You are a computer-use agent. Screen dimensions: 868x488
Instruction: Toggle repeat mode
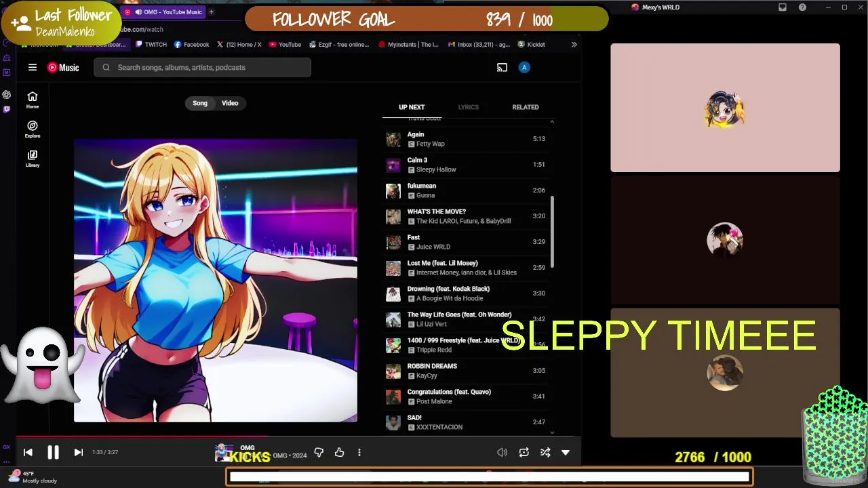524,452
